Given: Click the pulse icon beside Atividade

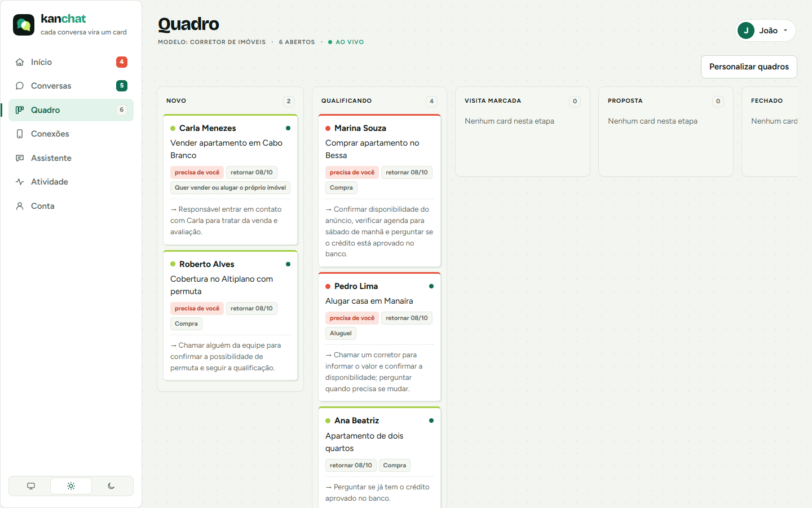Looking at the screenshot, I should 20,182.
